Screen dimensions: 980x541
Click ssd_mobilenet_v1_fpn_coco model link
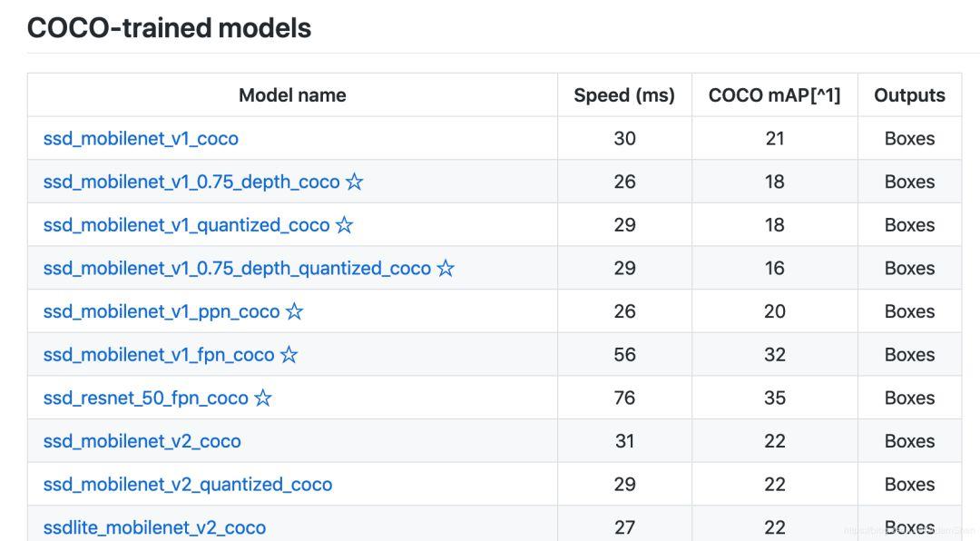pyautogui.click(x=159, y=355)
